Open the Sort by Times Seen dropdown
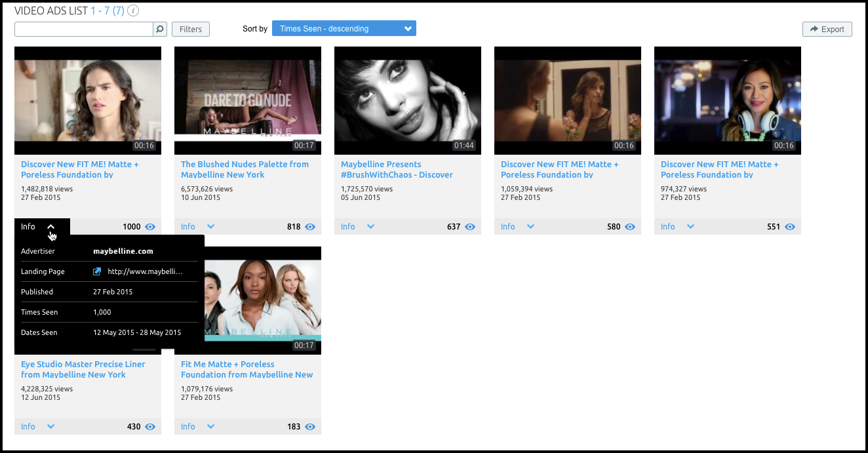The width and height of the screenshot is (868, 453). tap(344, 29)
